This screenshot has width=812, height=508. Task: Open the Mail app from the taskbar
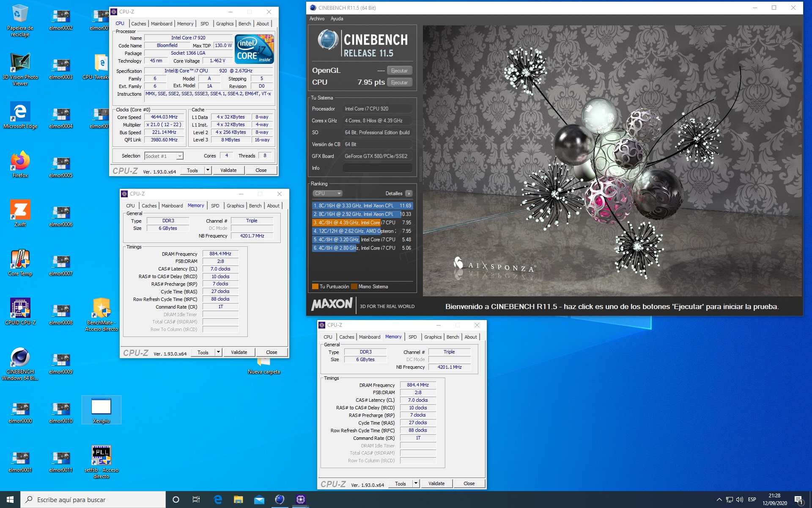coord(259,500)
